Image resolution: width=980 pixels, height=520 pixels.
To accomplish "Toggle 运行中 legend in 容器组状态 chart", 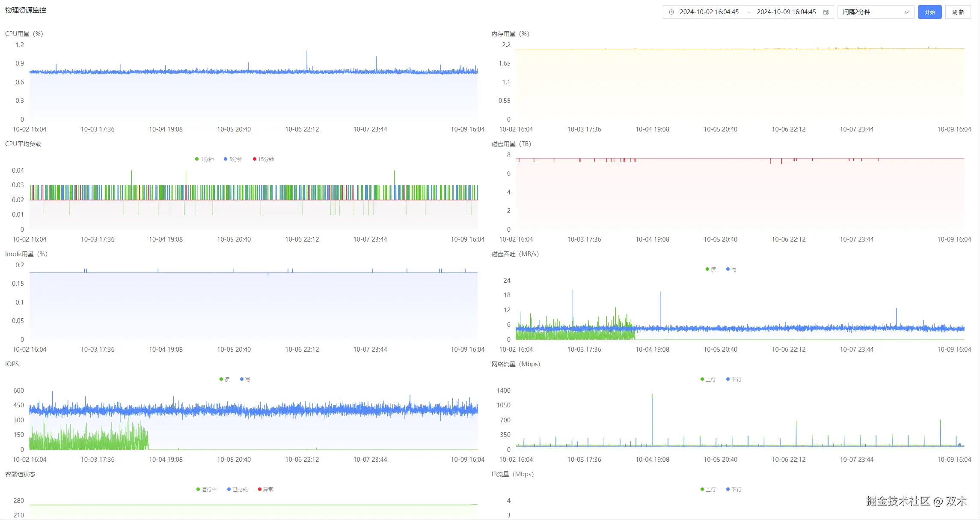I will pos(207,490).
